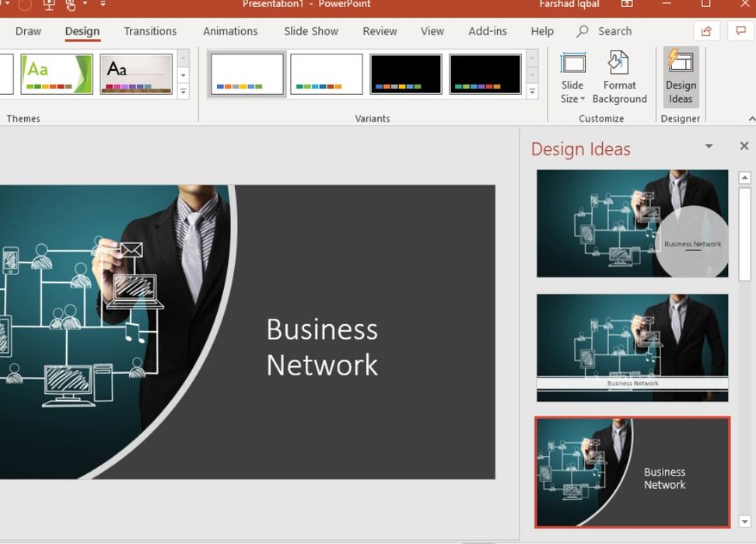Pick the circle-overlay Business Network design idea

click(632, 224)
